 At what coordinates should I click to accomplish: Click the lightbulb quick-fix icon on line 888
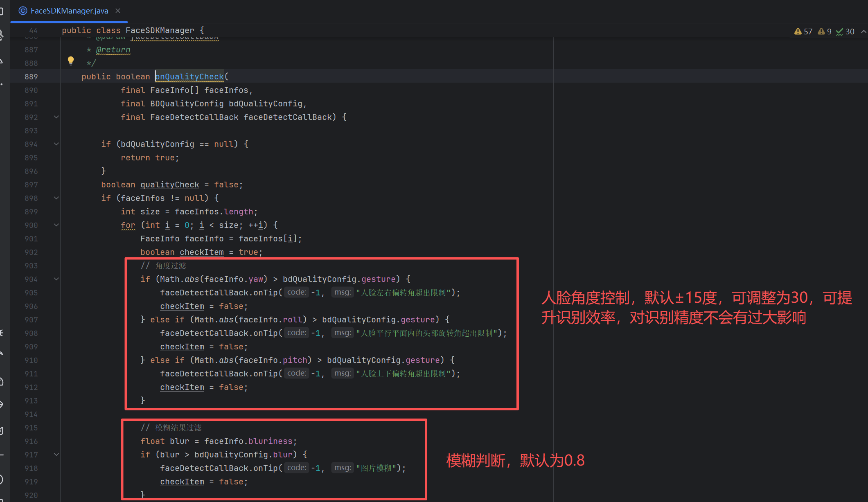[71, 61]
